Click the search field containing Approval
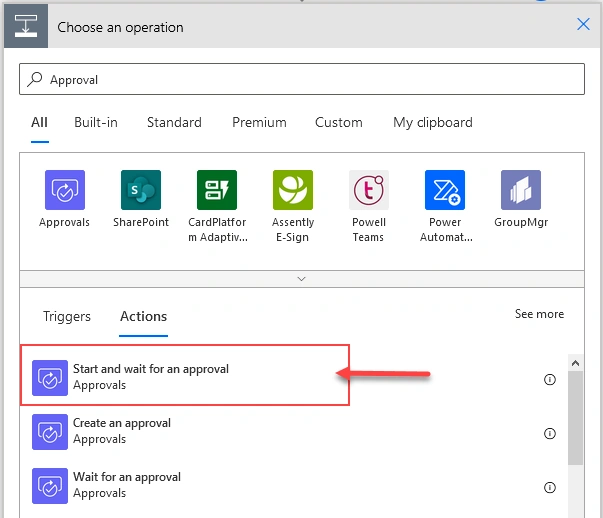This screenshot has width=603, height=518. (302, 79)
